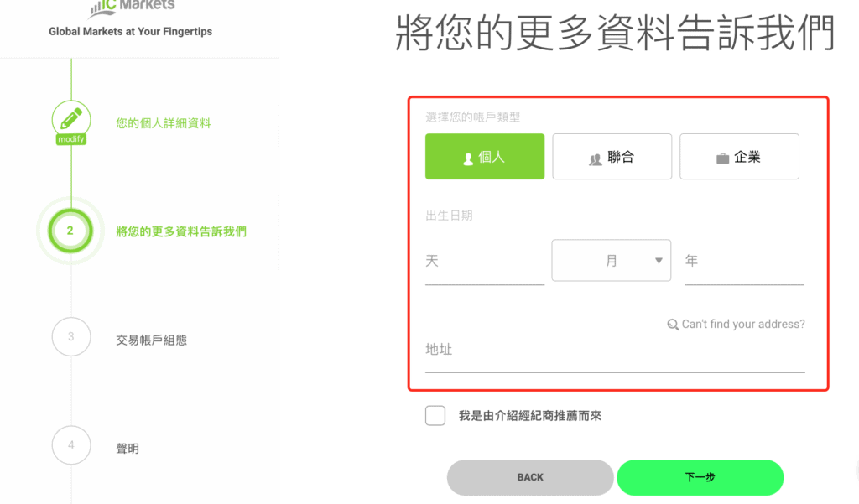Select the 個人 account type

click(x=485, y=157)
